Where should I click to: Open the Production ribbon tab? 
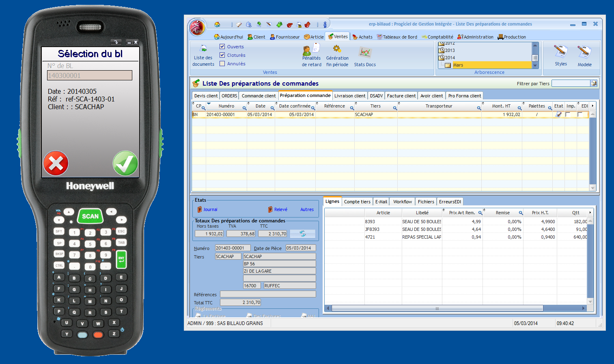tap(512, 37)
